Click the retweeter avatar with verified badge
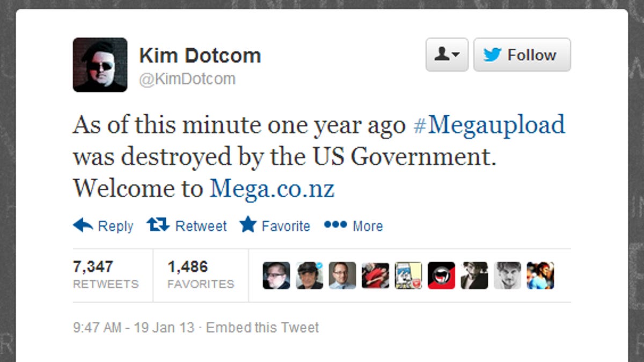The height and width of the screenshot is (362, 644). click(310, 276)
